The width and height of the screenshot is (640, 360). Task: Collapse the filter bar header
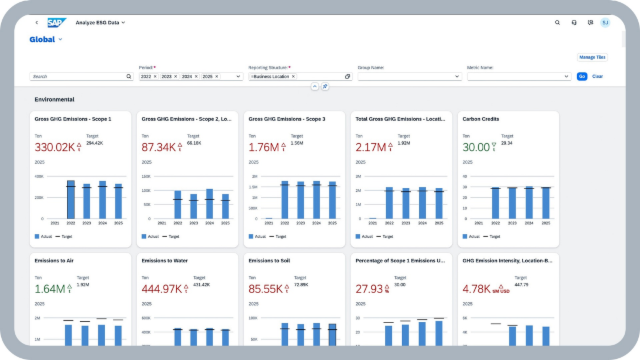pyautogui.click(x=315, y=87)
